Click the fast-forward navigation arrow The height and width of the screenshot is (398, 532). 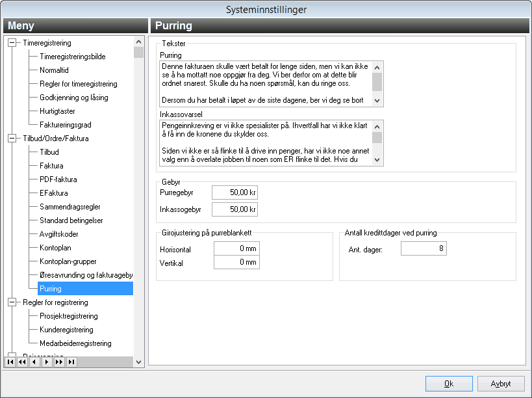click(x=59, y=362)
